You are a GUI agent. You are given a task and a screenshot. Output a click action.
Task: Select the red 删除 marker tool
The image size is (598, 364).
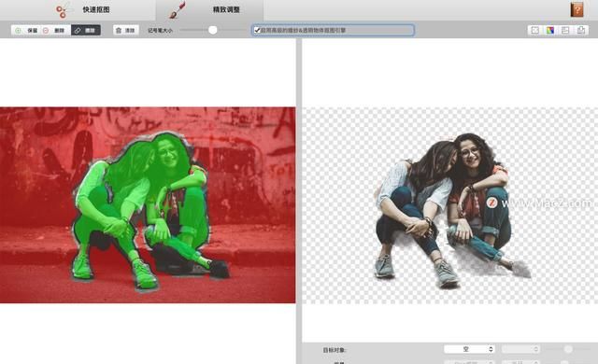coord(55,31)
